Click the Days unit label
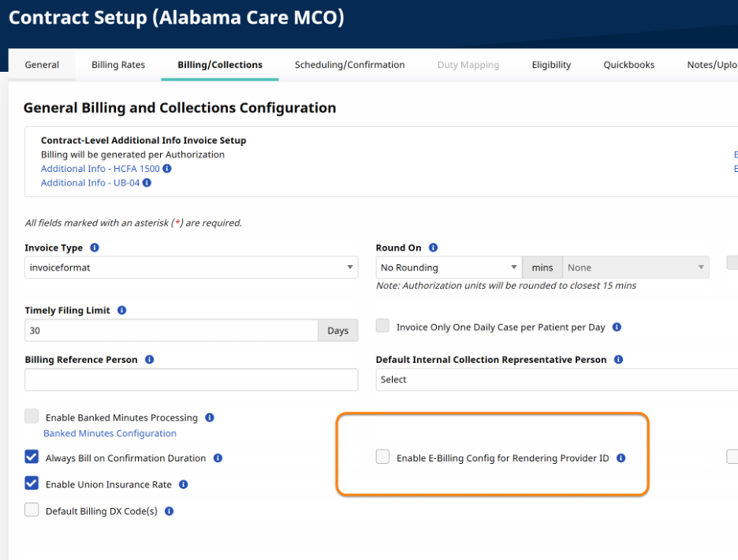The image size is (738, 560). (x=338, y=330)
